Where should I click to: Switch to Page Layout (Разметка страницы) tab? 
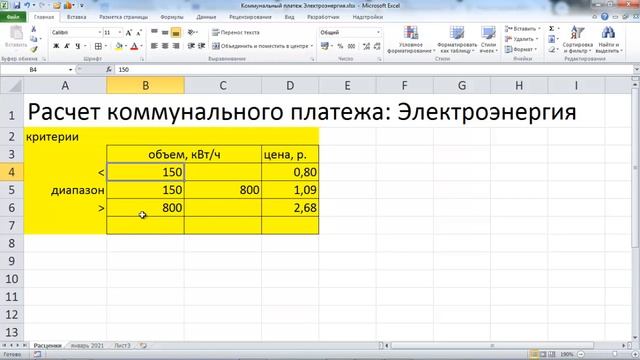click(x=123, y=17)
